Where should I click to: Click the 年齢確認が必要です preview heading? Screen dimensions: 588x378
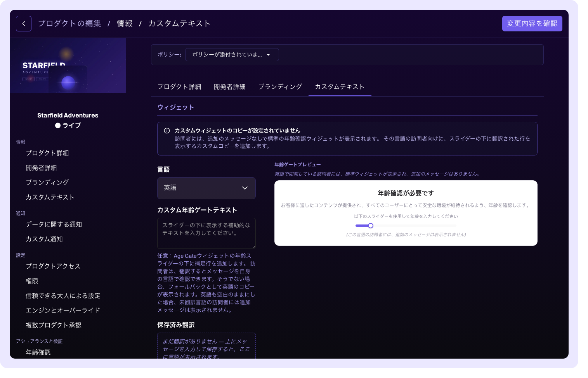[x=406, y=193]
